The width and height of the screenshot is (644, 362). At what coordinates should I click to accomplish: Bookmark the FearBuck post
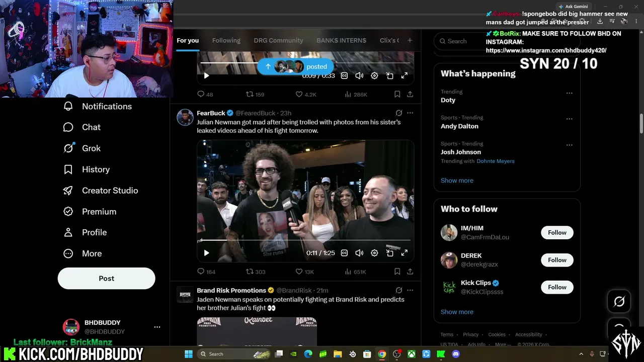397,271
